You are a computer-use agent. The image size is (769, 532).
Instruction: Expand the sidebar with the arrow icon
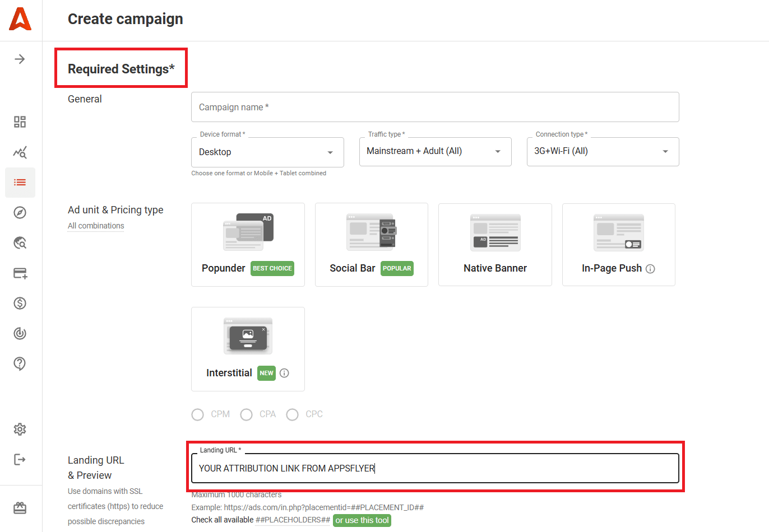tap(20, 59)
